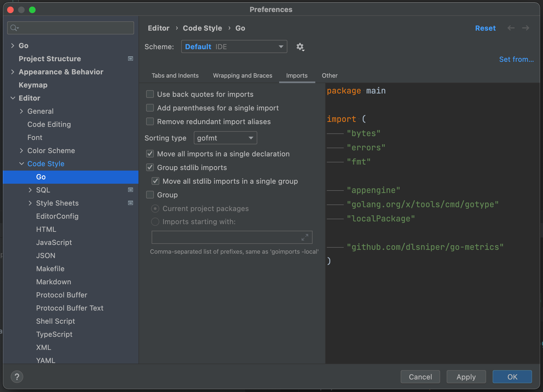Open Keymap settings
This screenshot has width=543, height=392.
click(33, 85)
